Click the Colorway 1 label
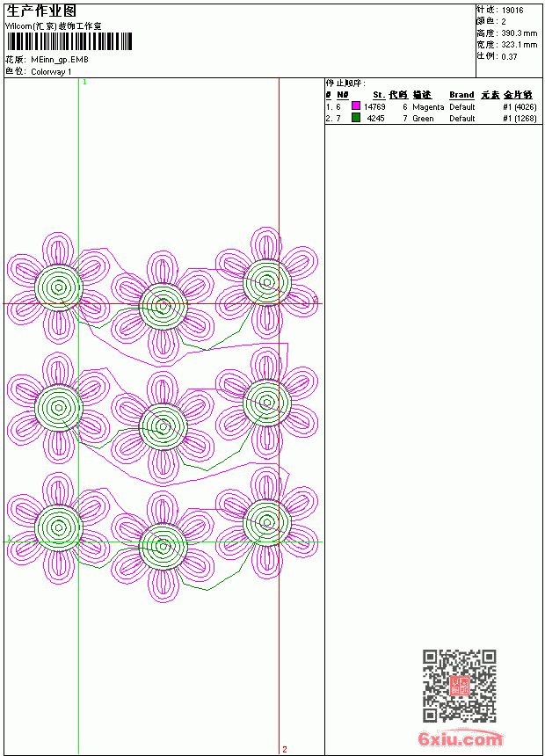Screen dimensions: 545x756 coord(51,72)
